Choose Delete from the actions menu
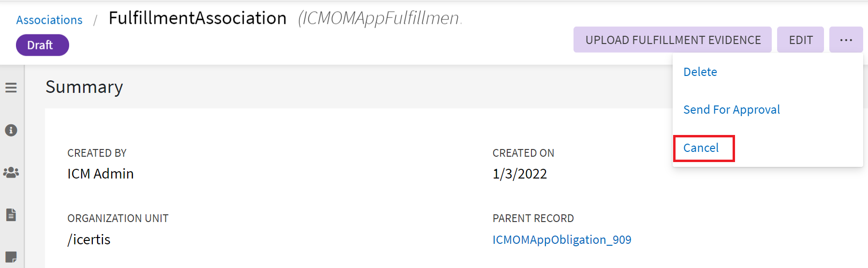 pos(700,72)
